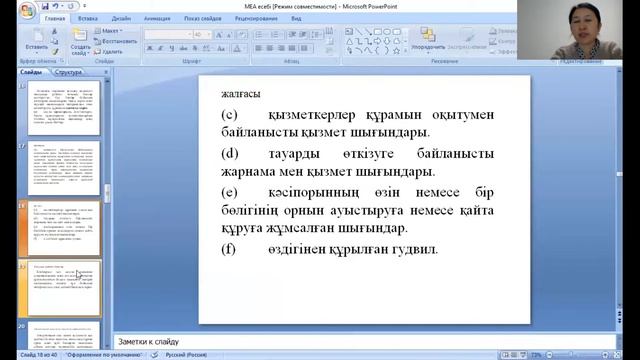Screen dimensions: 640x360
Task: Click the zoom out minus button
Action: coord(550,355)
